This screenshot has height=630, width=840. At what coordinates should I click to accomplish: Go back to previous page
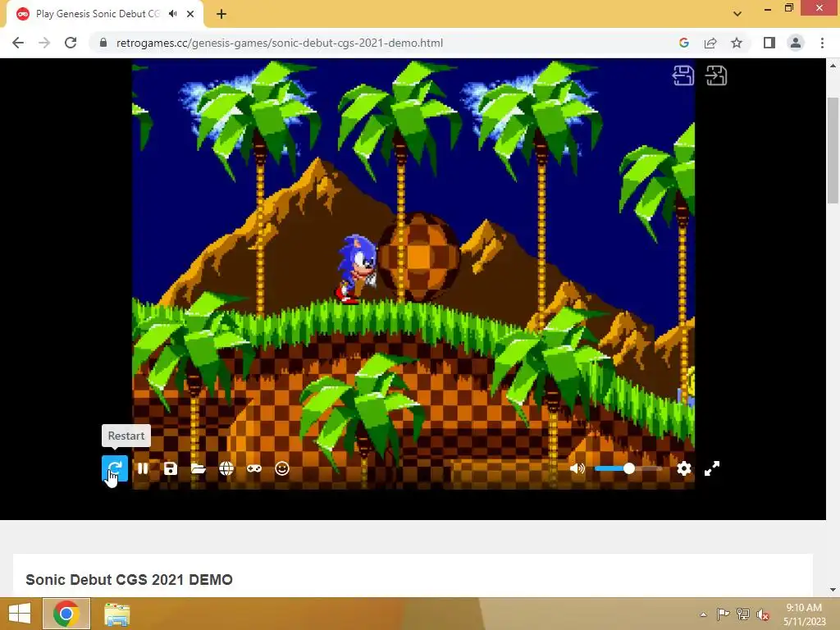pyautogui.click(x=18, y=43)
